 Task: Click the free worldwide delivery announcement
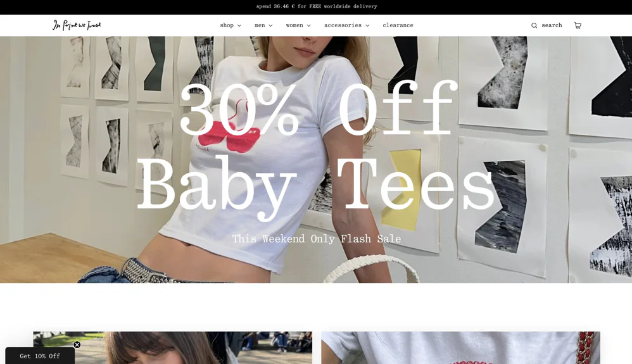point(317,6)
